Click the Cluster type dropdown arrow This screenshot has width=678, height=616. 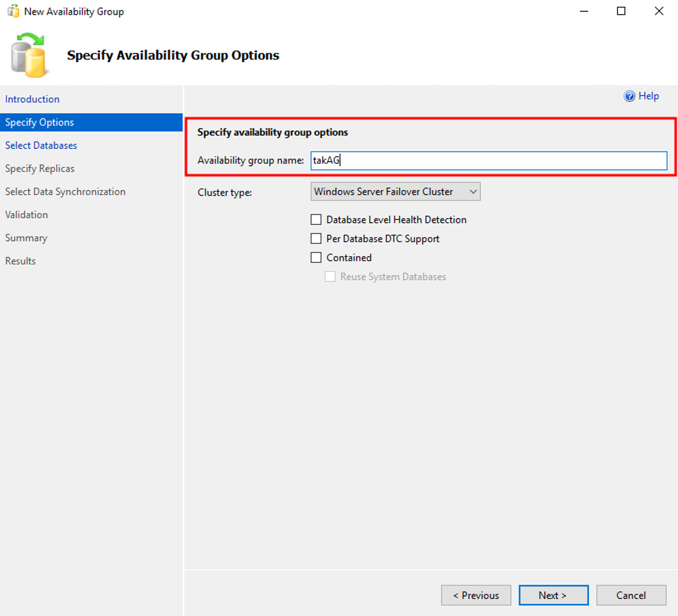473,192
